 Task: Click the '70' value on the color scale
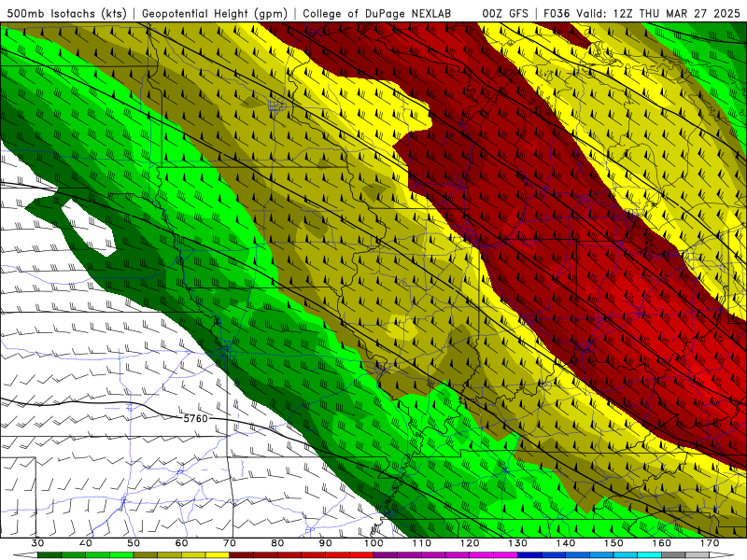(230, 543)
